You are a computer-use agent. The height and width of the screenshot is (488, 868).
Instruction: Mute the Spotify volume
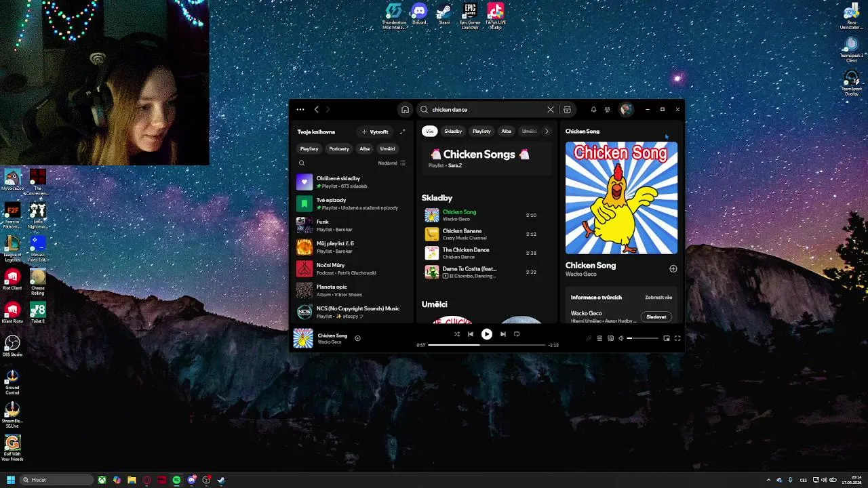pos(620,338)
